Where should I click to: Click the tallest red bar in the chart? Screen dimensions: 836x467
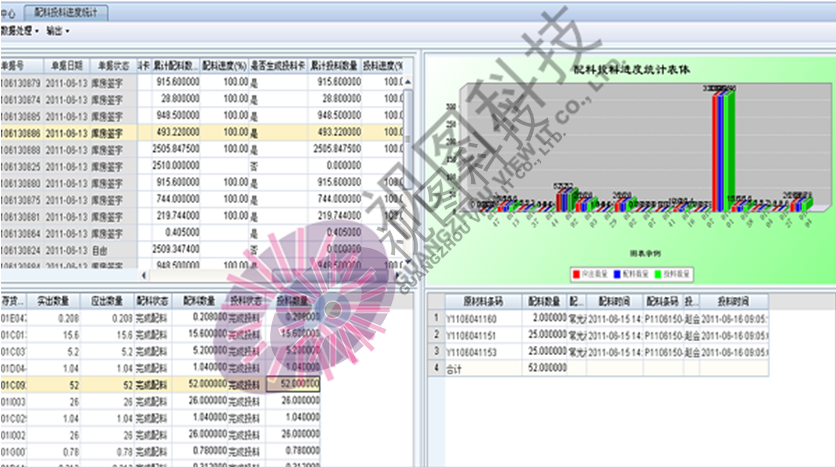click(x=715, y=152)
